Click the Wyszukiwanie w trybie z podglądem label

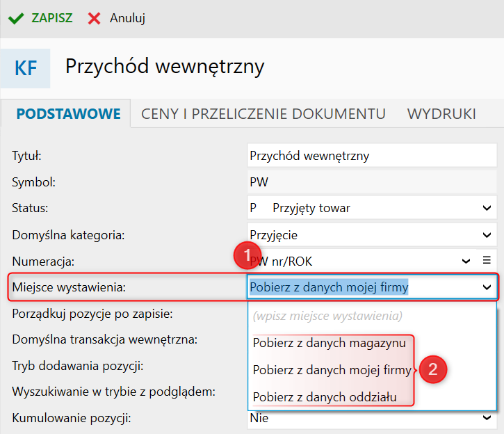(x=113, y=392)
